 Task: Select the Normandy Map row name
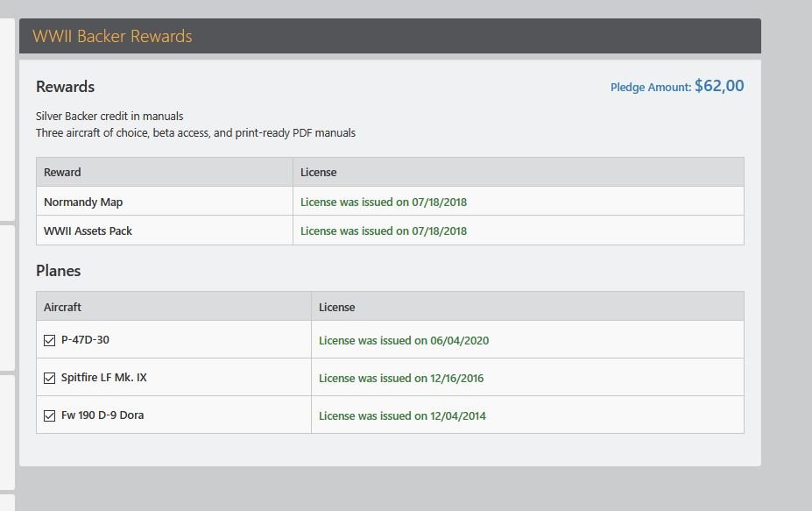coord(83,202)
